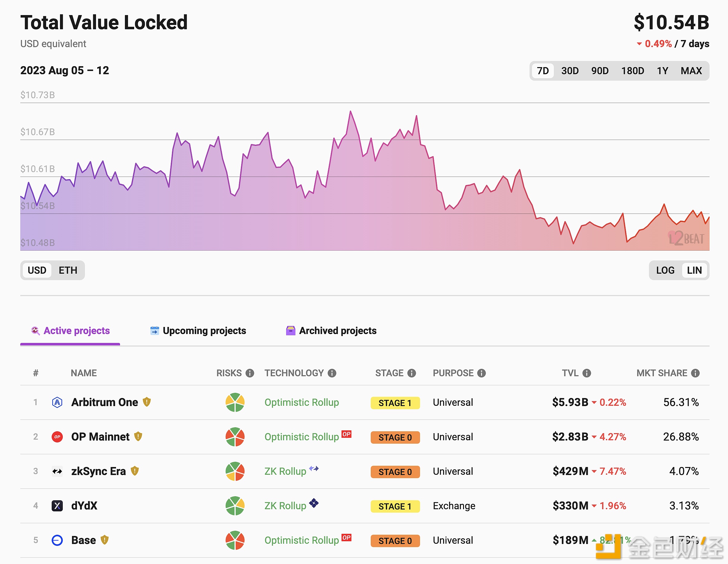Screen dimensions: 728x564
Task: Open the OP Mainnet project link
Action: 100,437
